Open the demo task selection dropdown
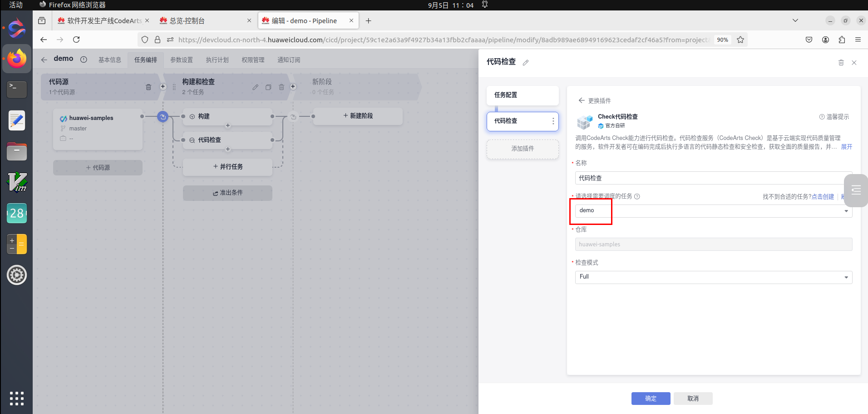Screen dimensions: 868x414 click(714, 211)
